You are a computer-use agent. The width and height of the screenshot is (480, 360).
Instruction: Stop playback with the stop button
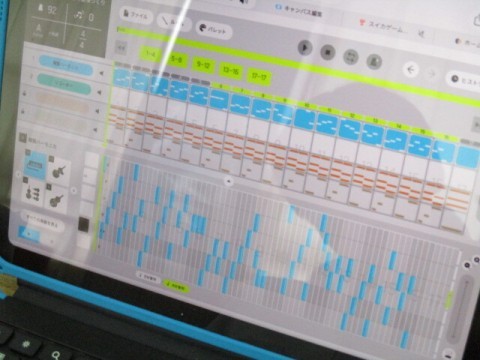point(328,52)
